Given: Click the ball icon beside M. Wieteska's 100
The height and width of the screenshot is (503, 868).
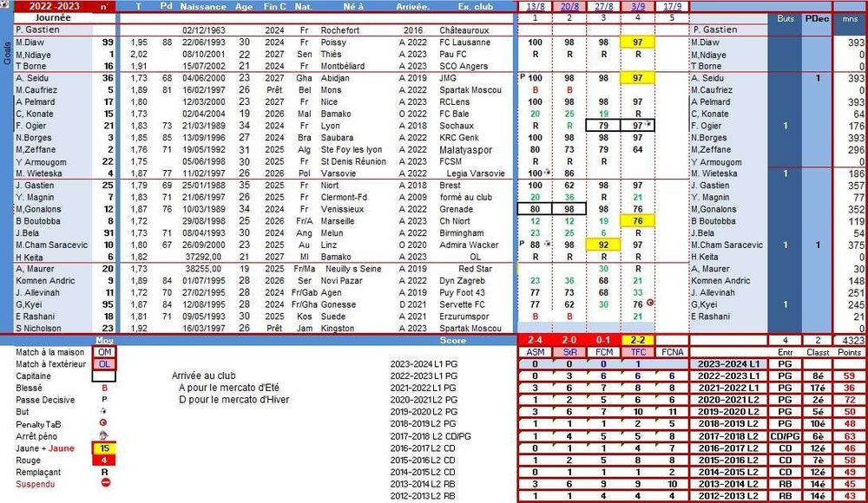Looking at the screenshot, I should tap(547, 172).
